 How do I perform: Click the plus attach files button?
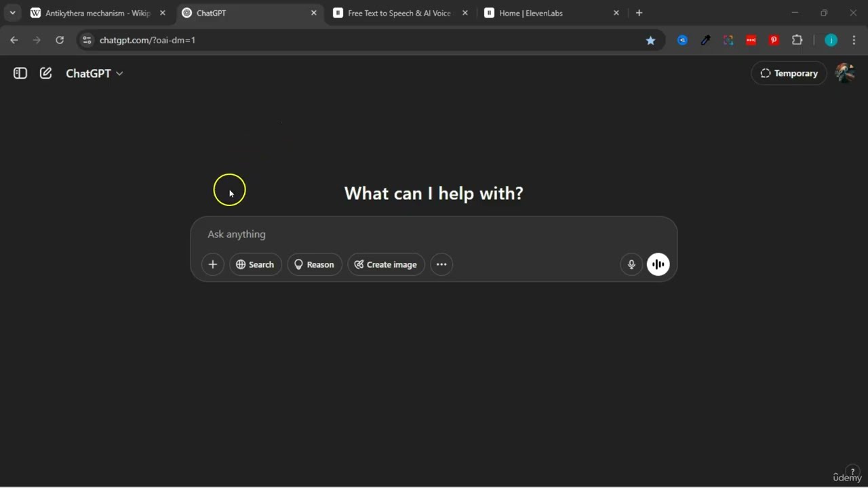pyautogui.click(x=212, y=264)
